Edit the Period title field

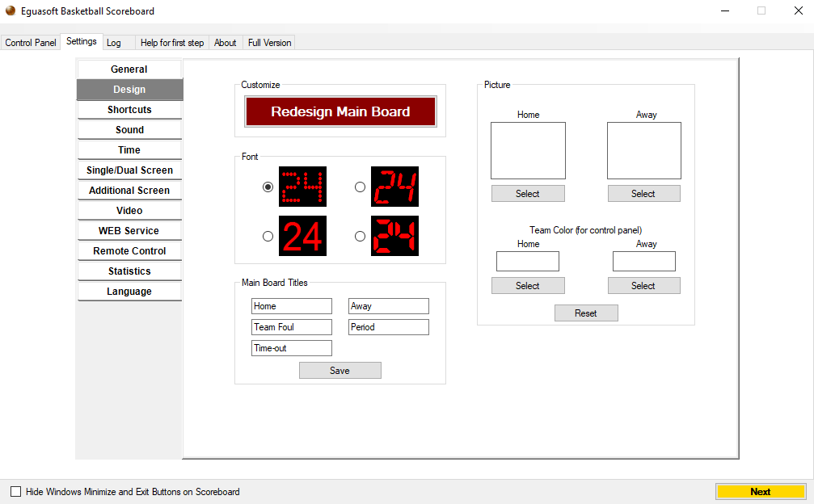(389, 327)
